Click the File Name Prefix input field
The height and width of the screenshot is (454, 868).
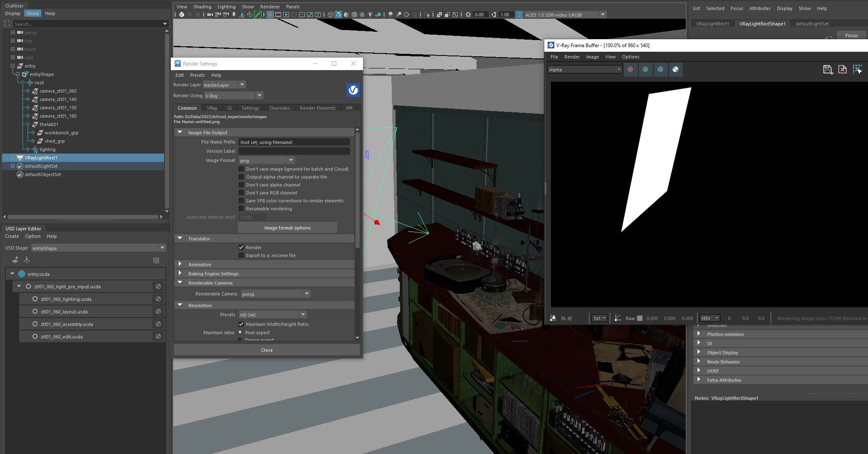[294, 142]
